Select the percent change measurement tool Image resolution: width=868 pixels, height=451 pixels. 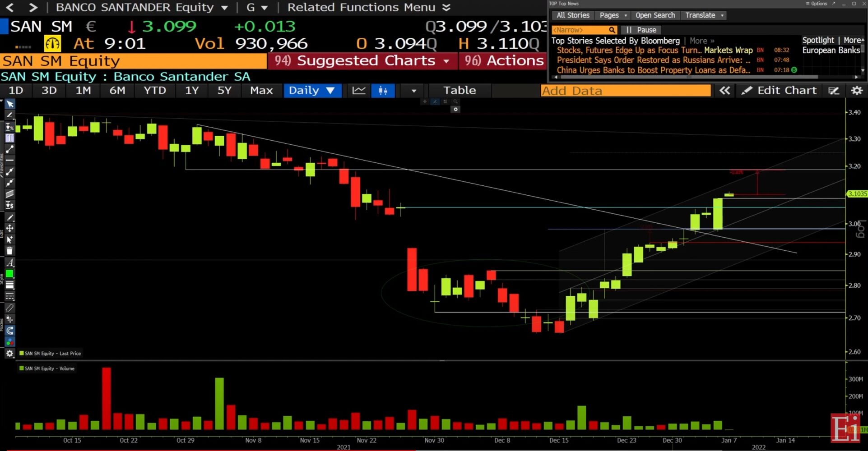click(x=9, y=127)
